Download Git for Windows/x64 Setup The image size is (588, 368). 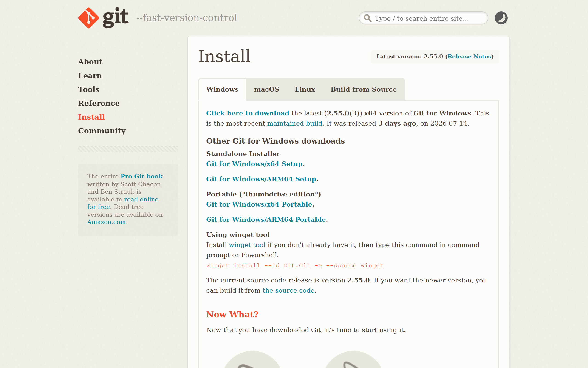(x=254, y=164)
